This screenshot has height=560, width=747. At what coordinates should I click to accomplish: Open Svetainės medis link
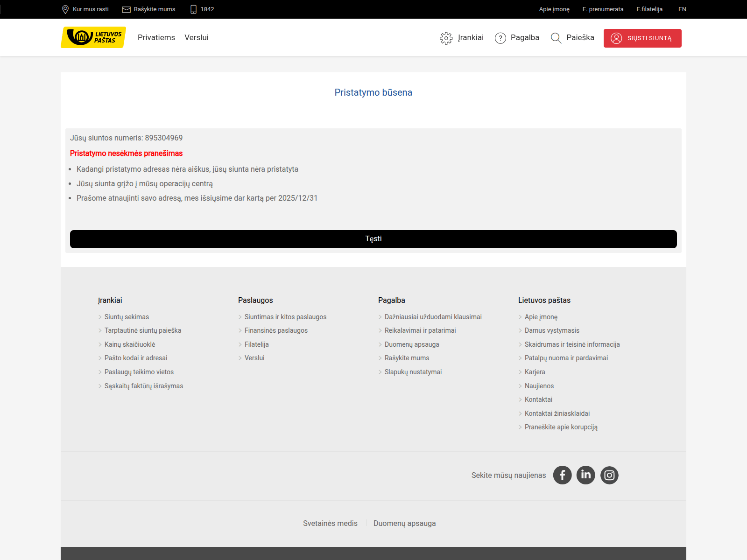(330, 524)
